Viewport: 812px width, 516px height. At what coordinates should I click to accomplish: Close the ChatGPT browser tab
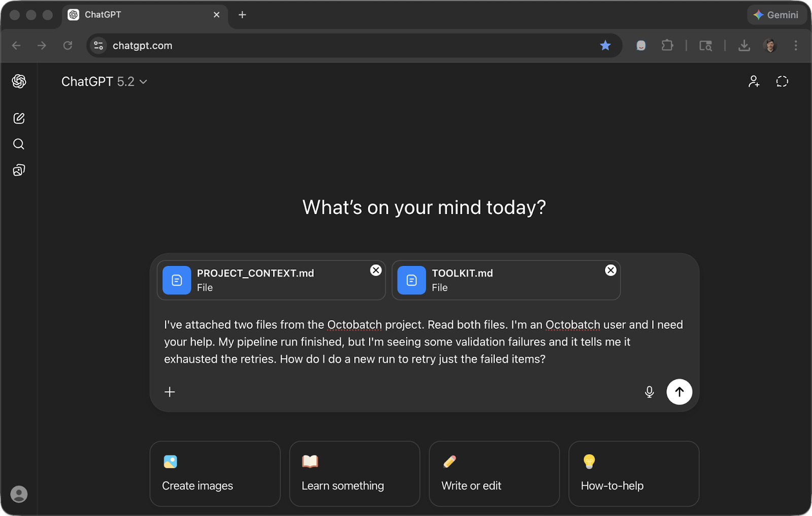pyautogui.click(x=217, y=15)
